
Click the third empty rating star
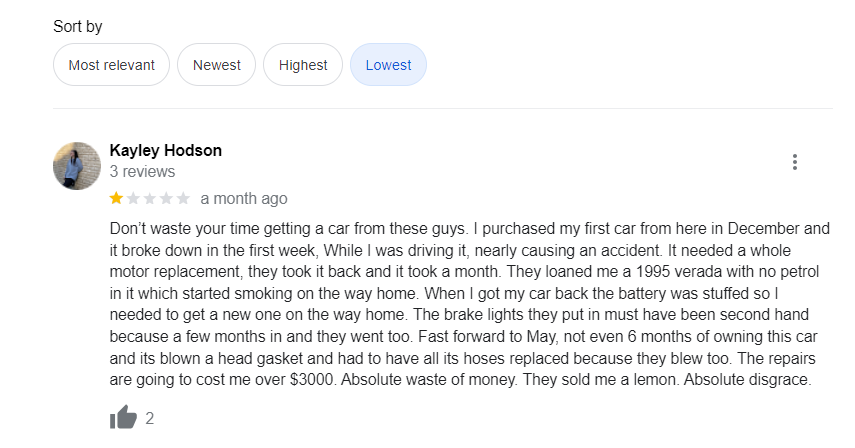coord(149,198)
